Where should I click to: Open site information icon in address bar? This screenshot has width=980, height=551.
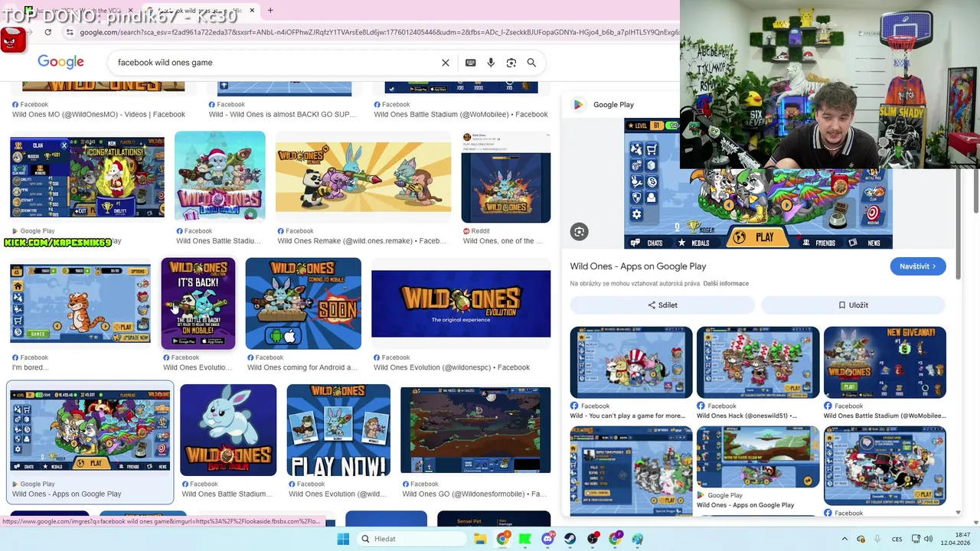[70, 32]
